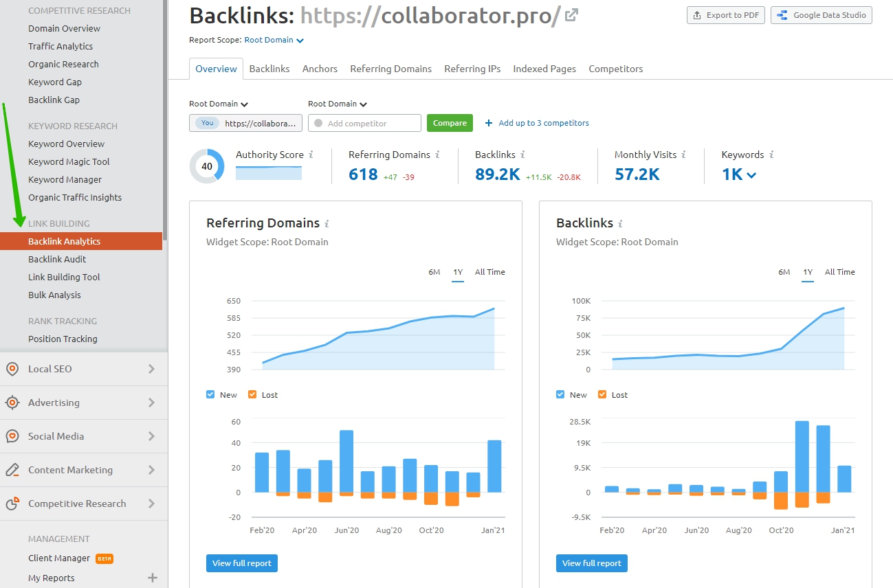The width and height of the screenshot is (893, 588).
Task: Uncheck New in Referring Domains chart
Action: pos(210,394)
